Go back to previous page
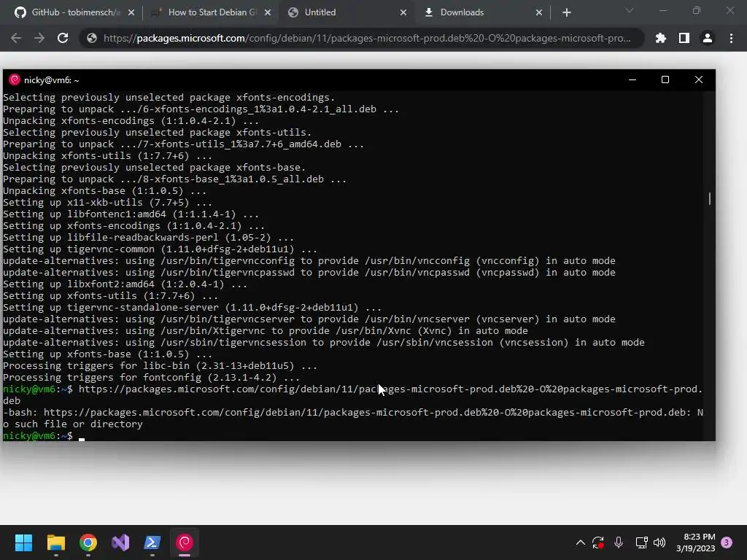 tap(16, 38)
